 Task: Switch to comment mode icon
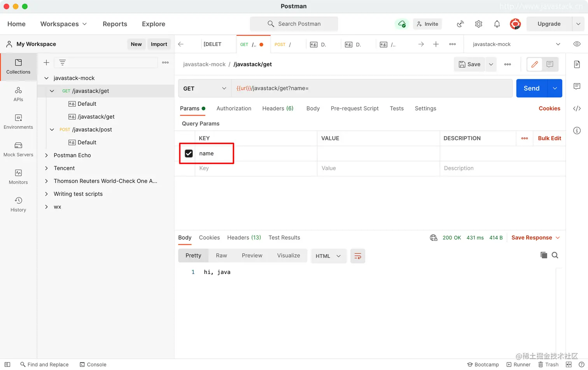tap(550, 64)
